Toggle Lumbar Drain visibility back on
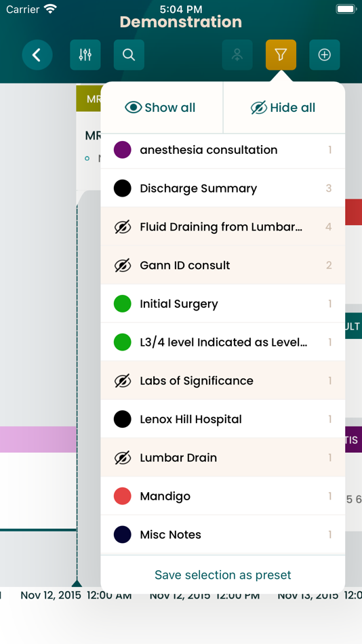362x644 pixels. coord(123,458)
